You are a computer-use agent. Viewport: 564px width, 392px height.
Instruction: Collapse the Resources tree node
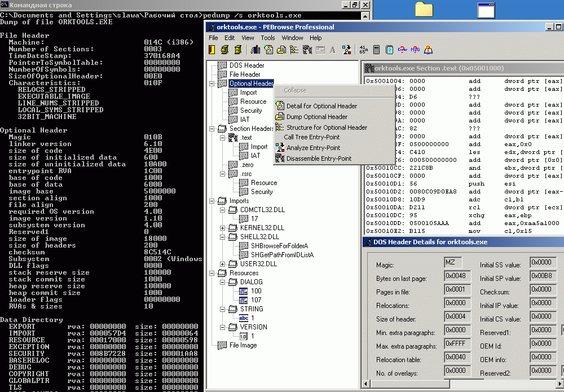click(212, 273)
